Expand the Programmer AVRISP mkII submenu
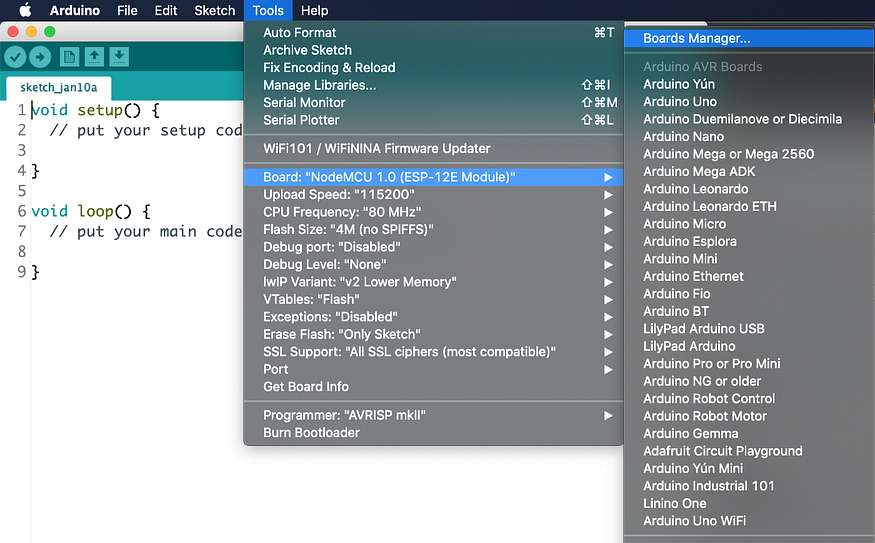 pos(433,415)
